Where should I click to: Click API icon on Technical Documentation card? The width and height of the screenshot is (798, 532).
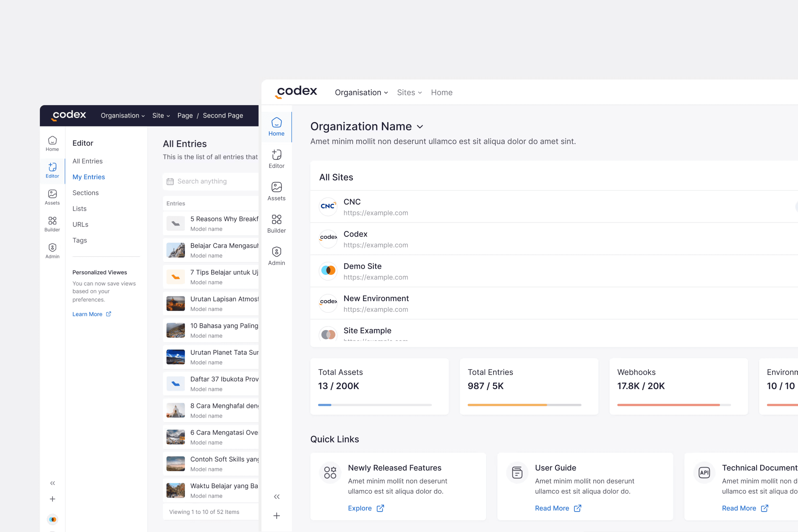point(704,472)
